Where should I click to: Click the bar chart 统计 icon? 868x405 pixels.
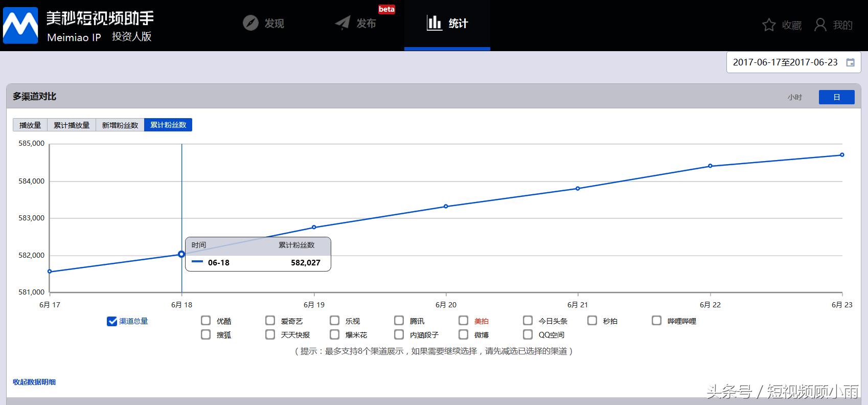(x=434, y=22)
